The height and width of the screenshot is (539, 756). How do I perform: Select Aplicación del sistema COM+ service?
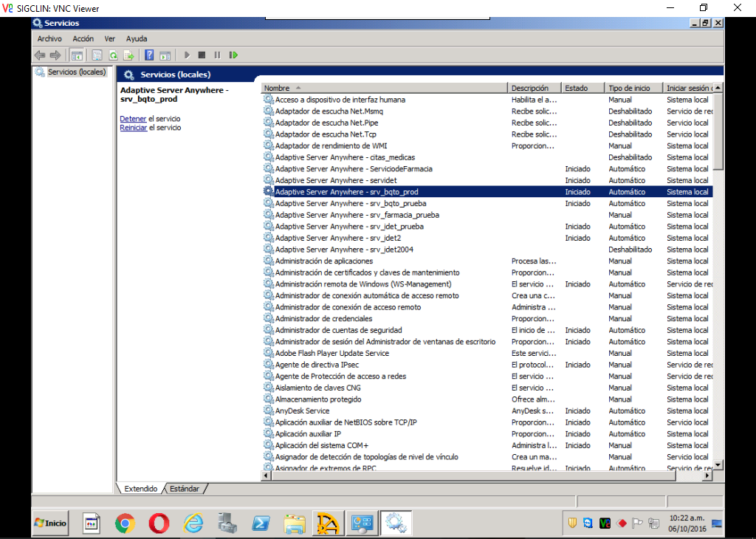tap(487, 445)
